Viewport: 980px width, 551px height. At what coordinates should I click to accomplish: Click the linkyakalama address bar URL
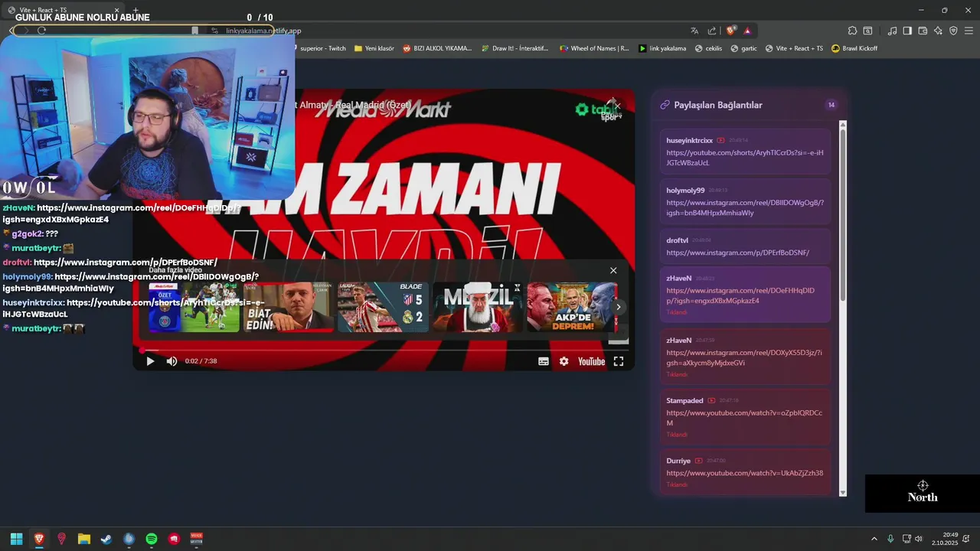(x=263, y=31)
